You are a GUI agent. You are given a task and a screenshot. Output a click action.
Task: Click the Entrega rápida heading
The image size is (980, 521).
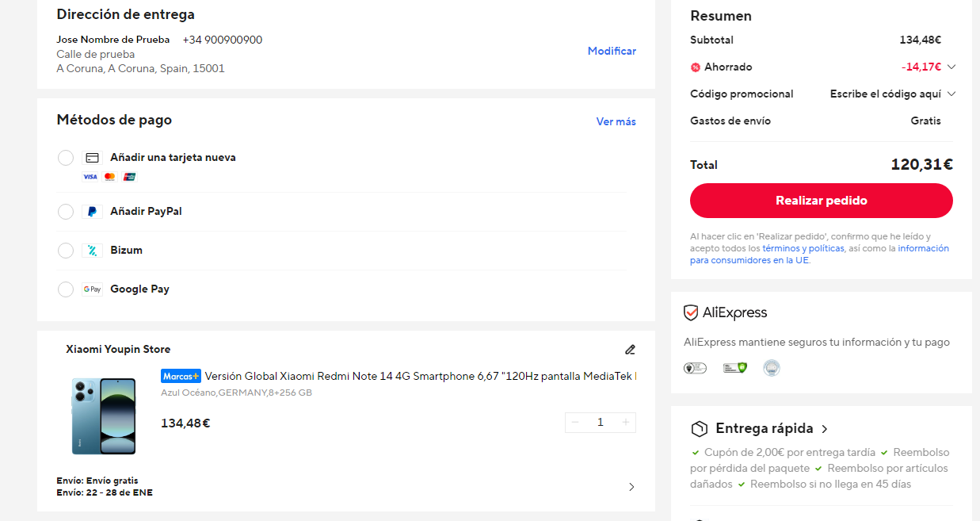[765, 429]
